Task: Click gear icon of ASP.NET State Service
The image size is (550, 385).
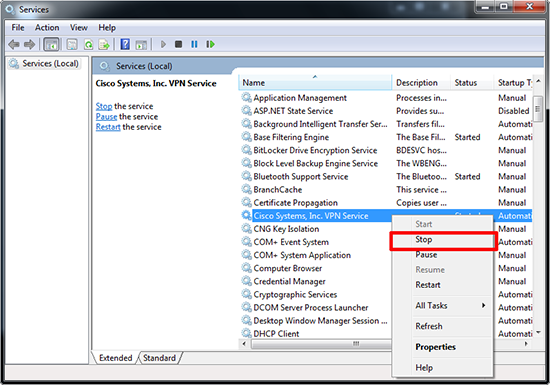Action: point(247,110)
